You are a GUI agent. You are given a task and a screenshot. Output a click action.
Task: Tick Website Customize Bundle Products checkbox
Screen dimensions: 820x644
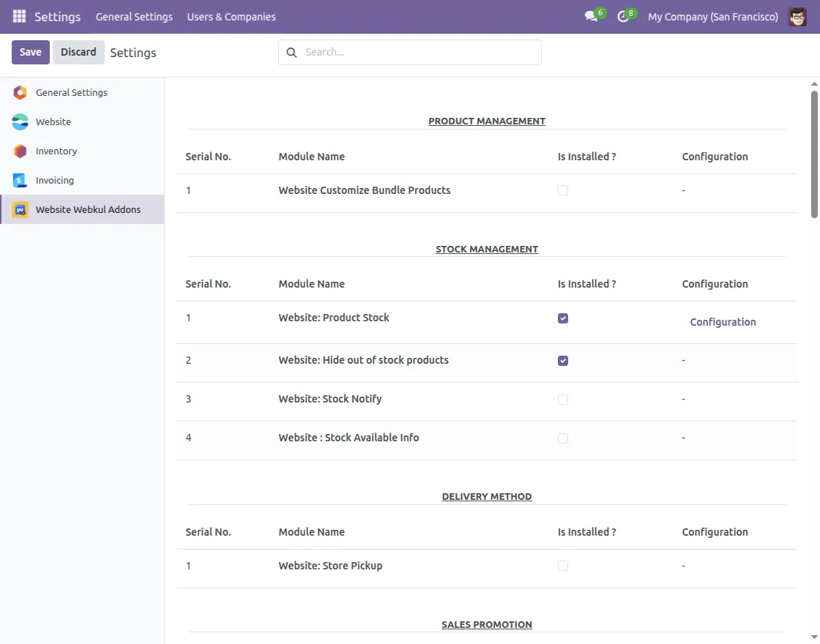(x=563, y=190)
